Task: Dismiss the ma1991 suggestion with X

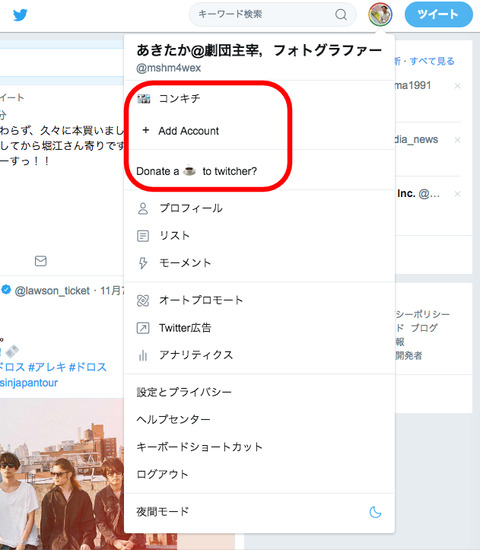Action: click(x=457, y=86)
